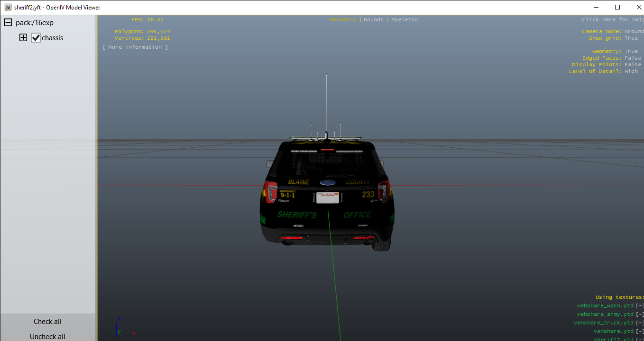Collapse vehshare_army.ytd texture bracket toggle
This screenshot has height=341, width=644.
tap(640, 314)
